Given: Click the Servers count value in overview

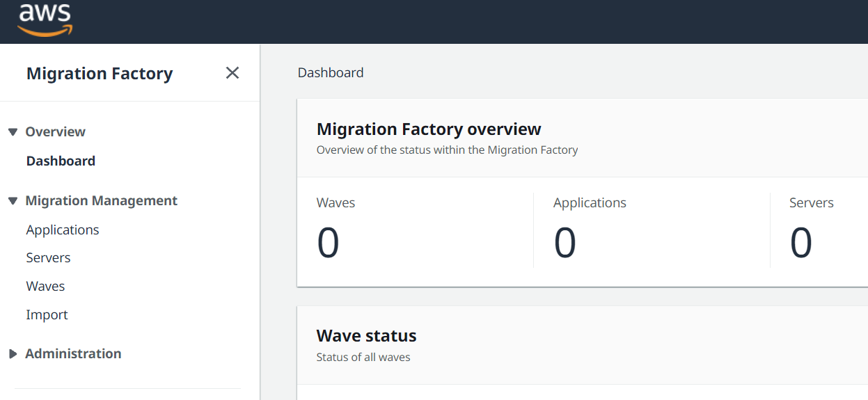Looking at the screenshot, I should point(800,243).
